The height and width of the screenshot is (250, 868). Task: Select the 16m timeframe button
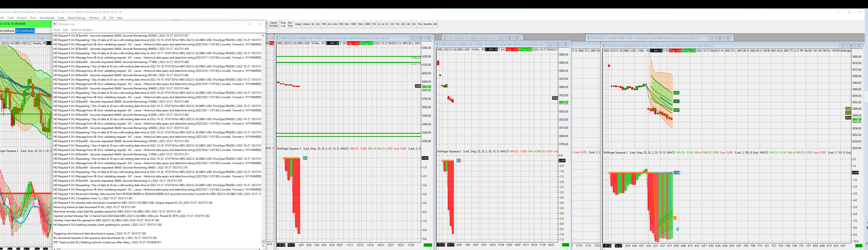coord(360,24)
